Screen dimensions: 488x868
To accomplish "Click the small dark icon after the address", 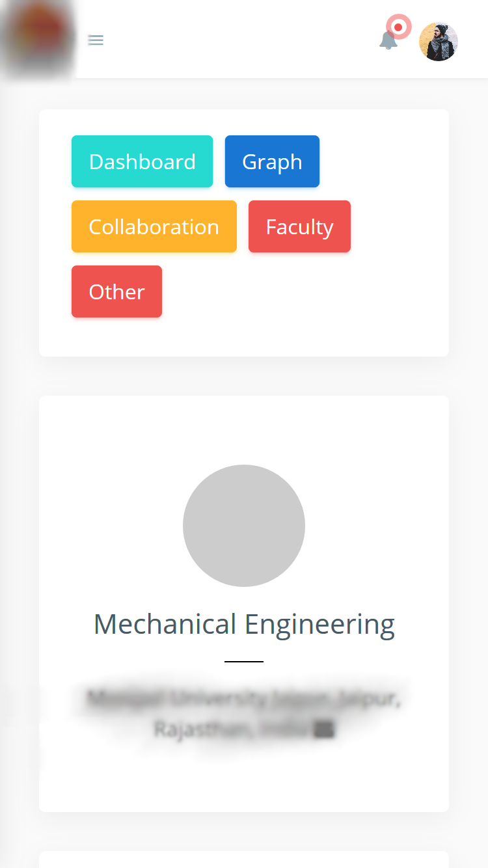I will point(324,729).
